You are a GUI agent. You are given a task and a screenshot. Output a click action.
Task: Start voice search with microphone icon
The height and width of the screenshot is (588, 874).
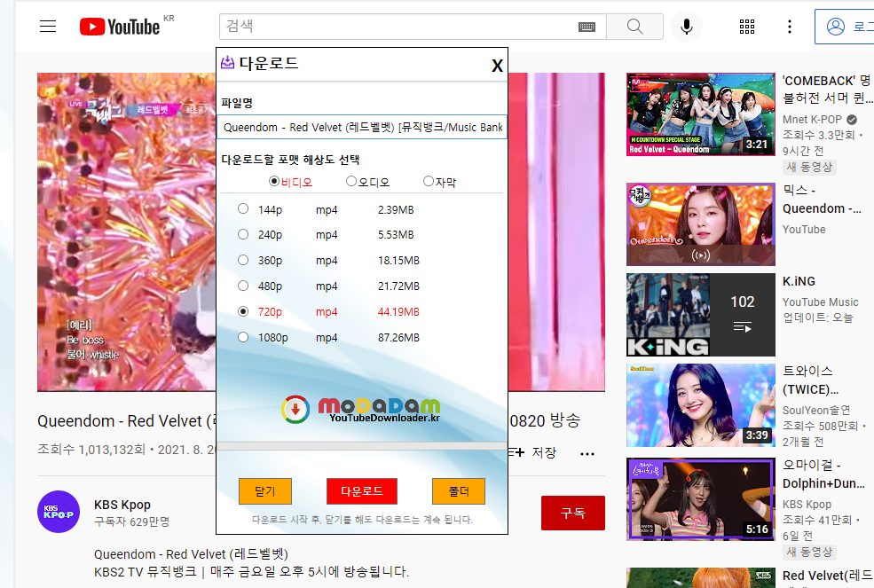[687, 27]
